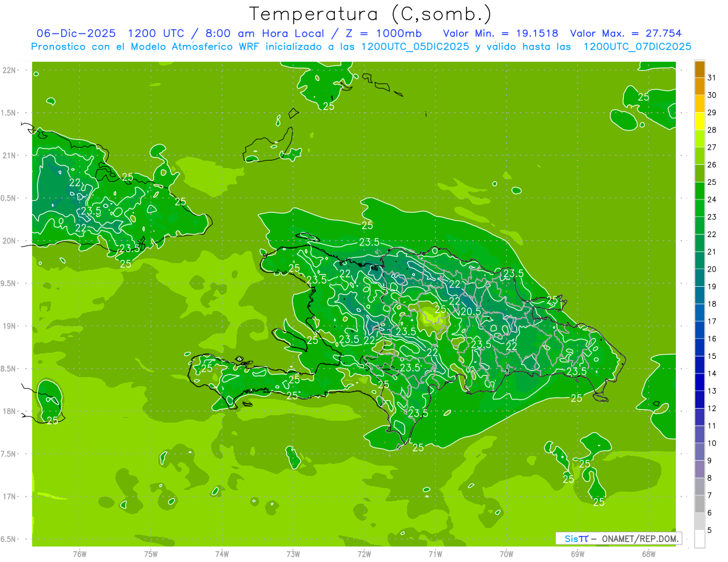Select the 'Z = 1000mb' pressure level text

click(x=383, y=33)
